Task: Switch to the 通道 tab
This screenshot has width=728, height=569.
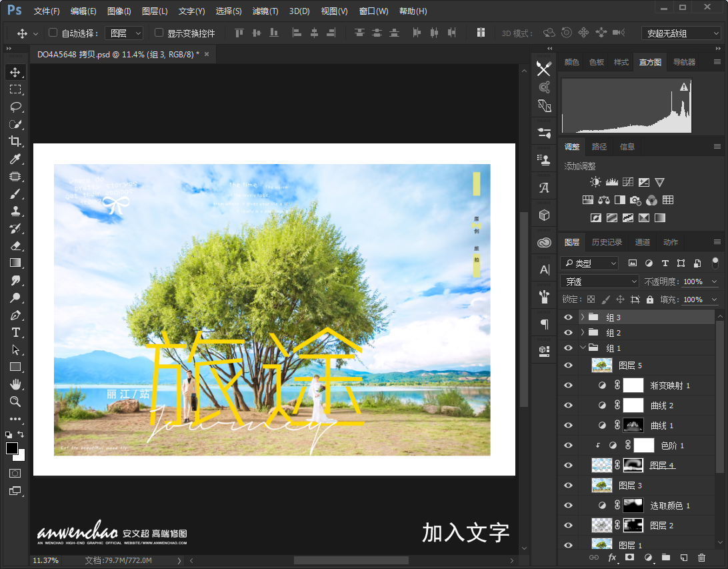Action: [x=642, y=242]
